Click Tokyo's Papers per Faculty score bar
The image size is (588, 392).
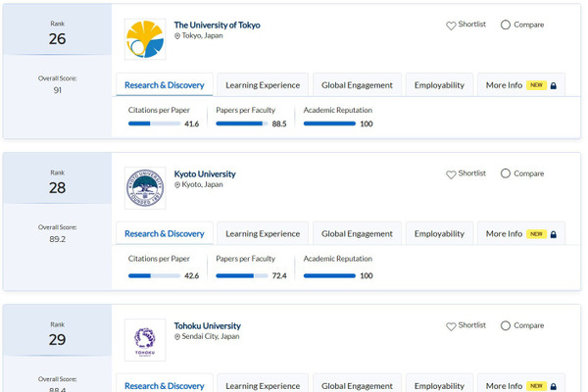tap(241, 124)
